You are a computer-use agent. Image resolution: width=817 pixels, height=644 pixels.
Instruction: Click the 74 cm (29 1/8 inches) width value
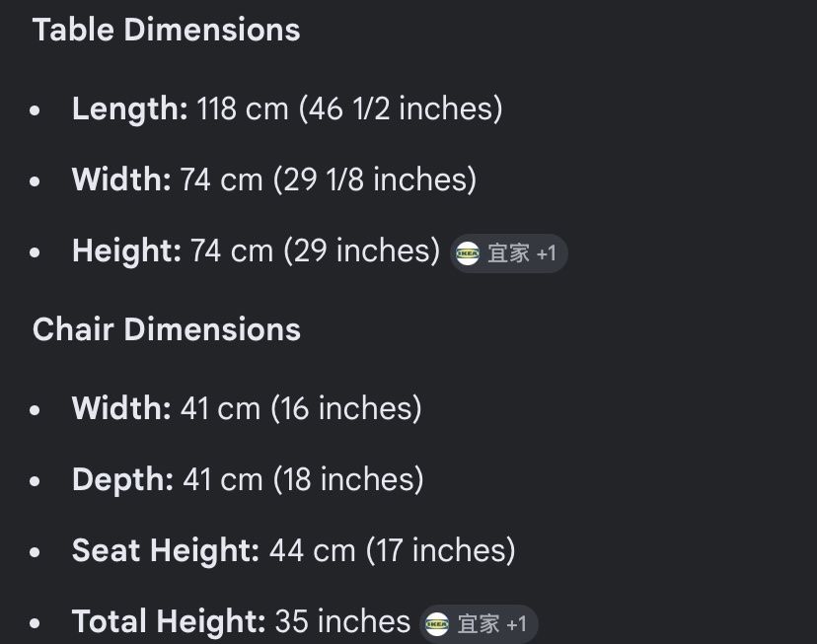[x=328, y=179]
